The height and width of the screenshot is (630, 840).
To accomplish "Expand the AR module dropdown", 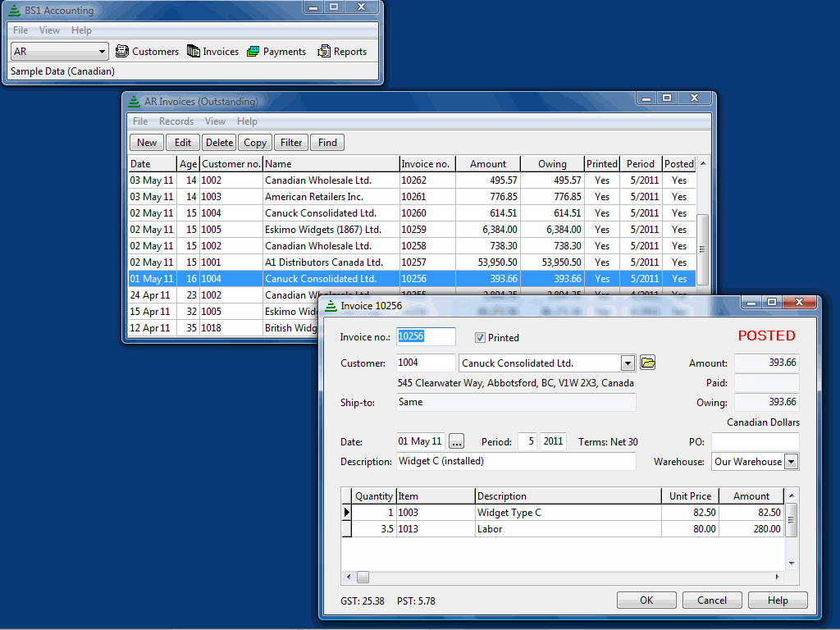I will tap(103, 52).
